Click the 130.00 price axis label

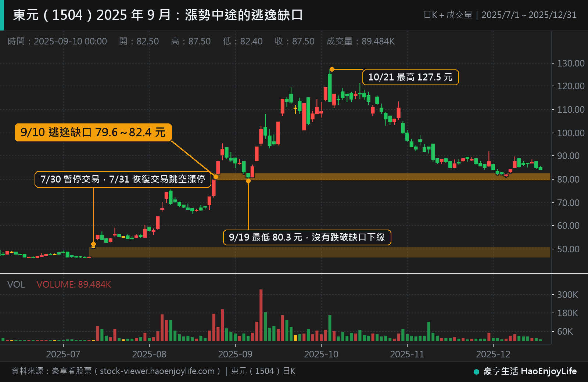[x=571, y=63]
